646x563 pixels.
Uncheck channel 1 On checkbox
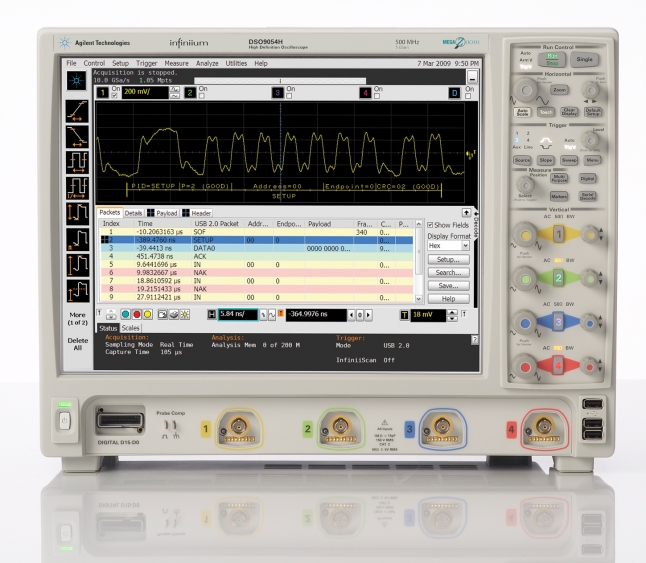tap(115, 96)
